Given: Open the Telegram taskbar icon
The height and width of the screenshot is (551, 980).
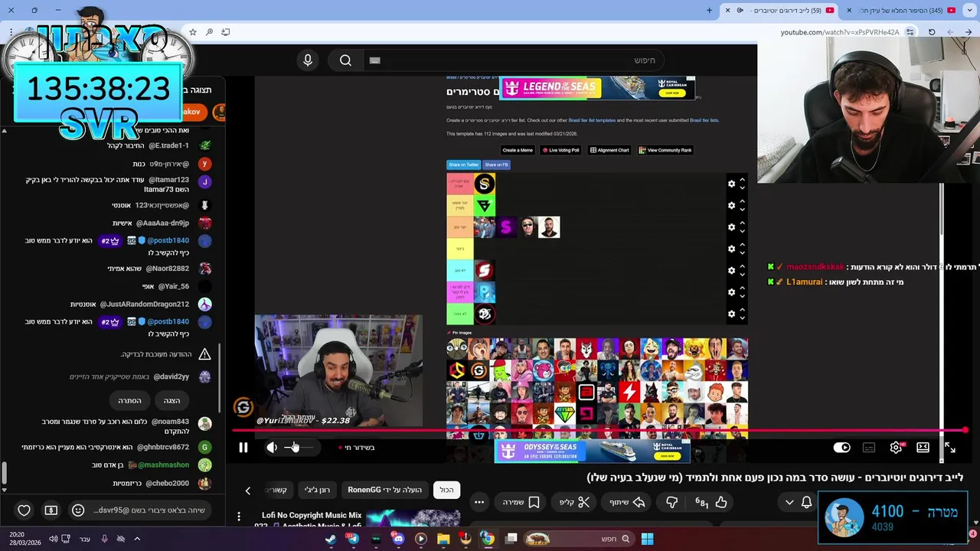Looking at the screenshot, I should tap(353, 539).
